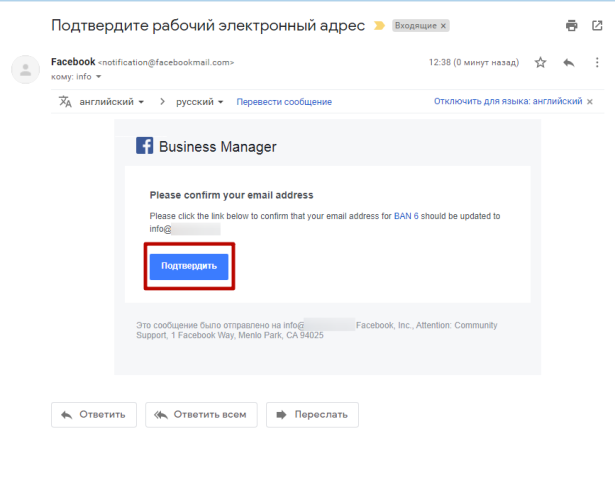Star this Facebook email
615x480 pixels.
(540, 62)
